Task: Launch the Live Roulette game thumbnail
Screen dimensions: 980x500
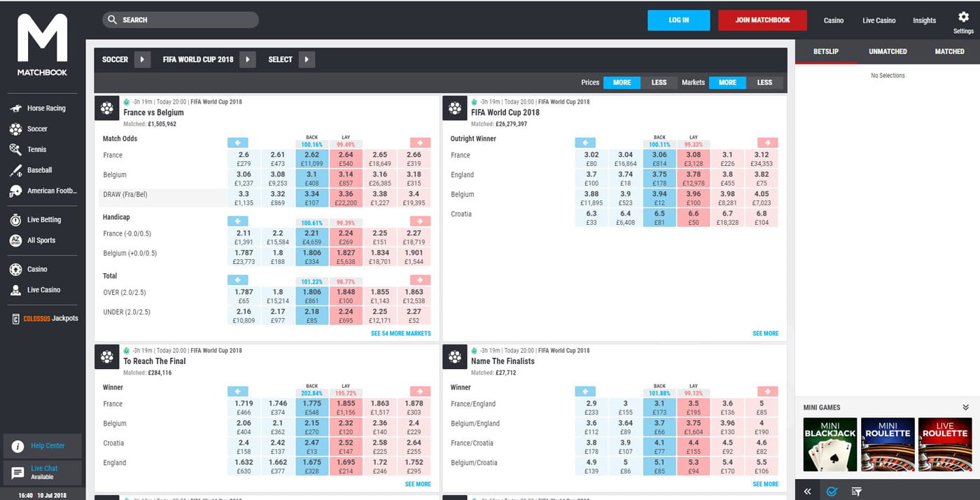Action: click(945, 444)
